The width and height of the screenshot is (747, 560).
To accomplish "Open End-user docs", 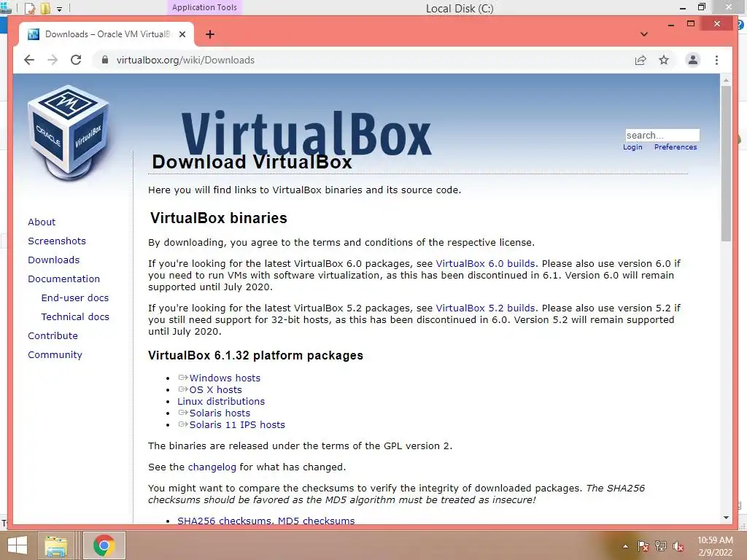I will [x=75, y=298].
